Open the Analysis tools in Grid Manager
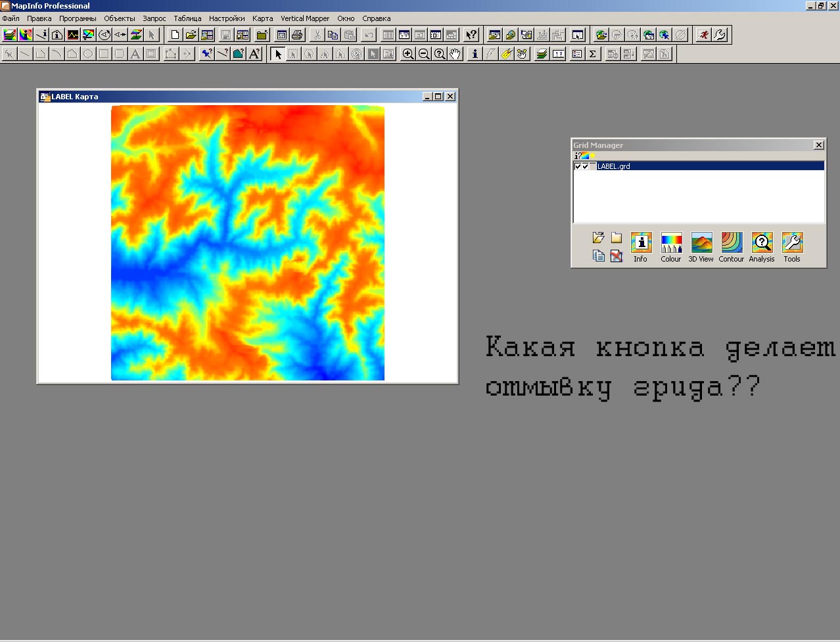Screen dimensions: 840x642 (762, 243)
